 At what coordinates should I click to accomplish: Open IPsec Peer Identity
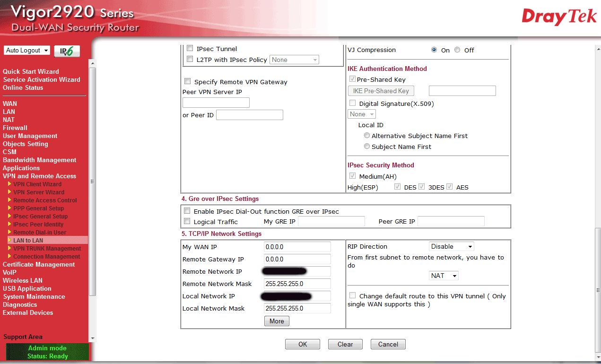[38, 224]
